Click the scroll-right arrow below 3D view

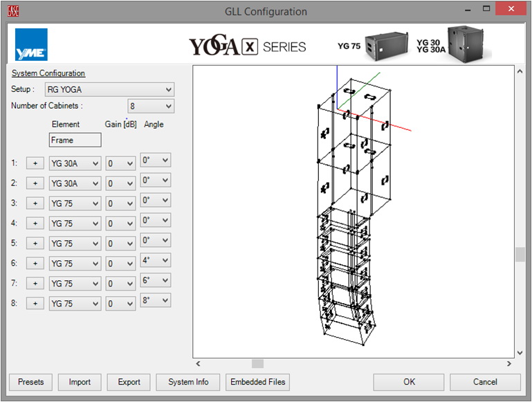tap(509, 363)
